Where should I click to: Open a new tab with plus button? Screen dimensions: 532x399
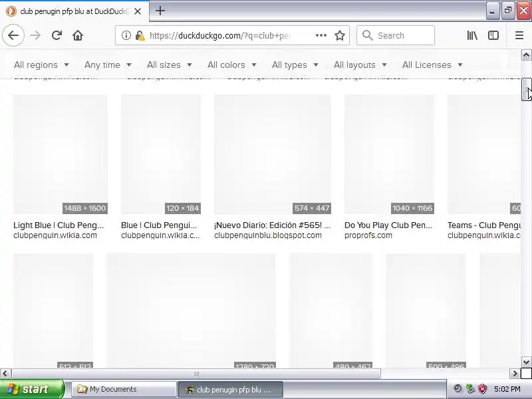coord(160,11)
